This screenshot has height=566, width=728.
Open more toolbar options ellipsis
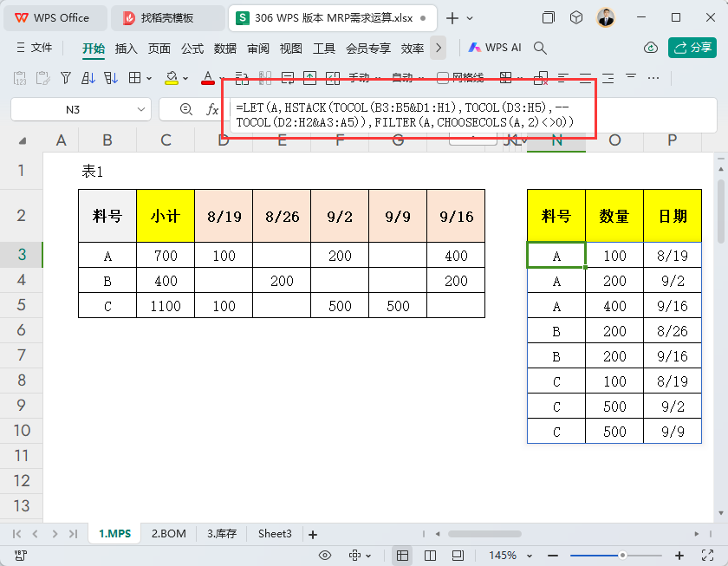[653, 78]
